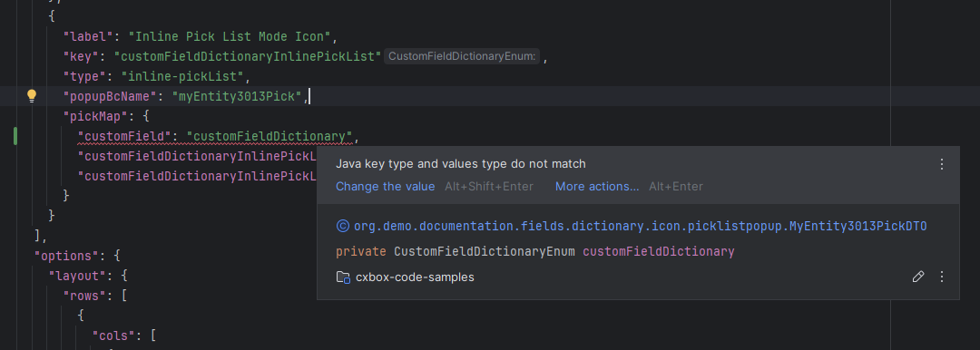This screenshot has width=980, height=350.
Task: Click the pencil edit icon in documentation popup
Action: click(918, 277)
